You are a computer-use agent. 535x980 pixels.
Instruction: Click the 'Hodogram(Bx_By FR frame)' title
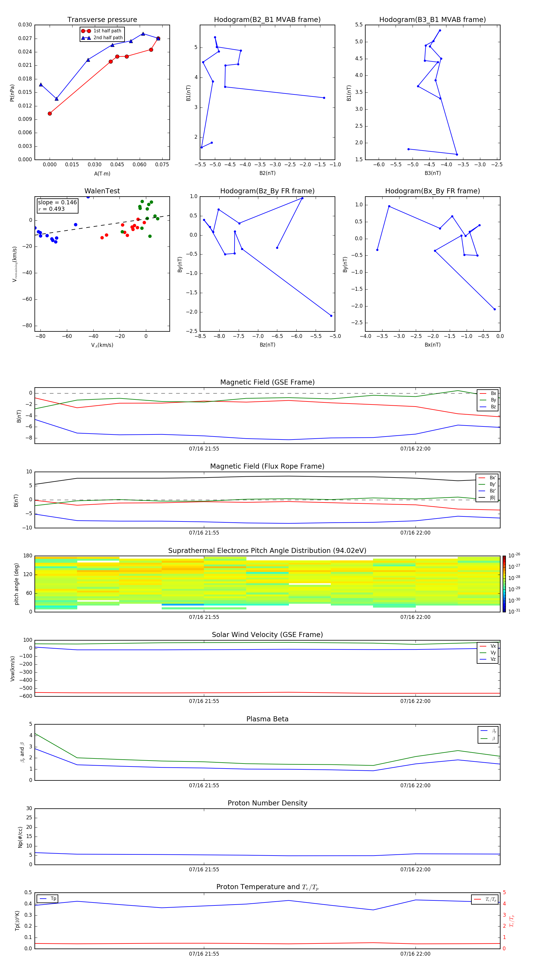coord(432,191)
